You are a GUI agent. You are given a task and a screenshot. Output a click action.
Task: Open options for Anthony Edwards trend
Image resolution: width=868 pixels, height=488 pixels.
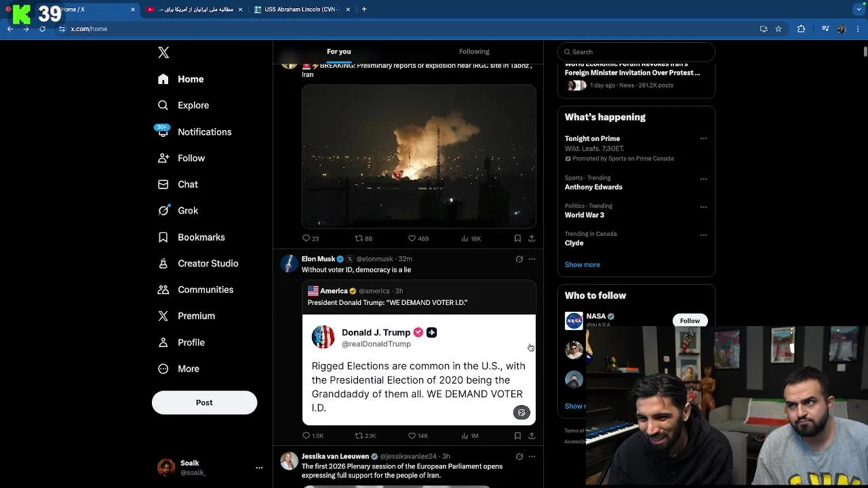tap(703, 179)
